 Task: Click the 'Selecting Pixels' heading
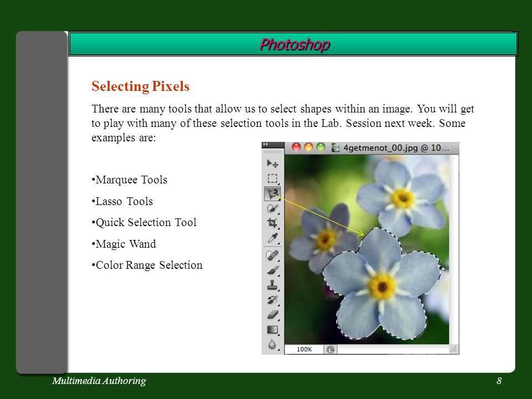tap(140, 86)
